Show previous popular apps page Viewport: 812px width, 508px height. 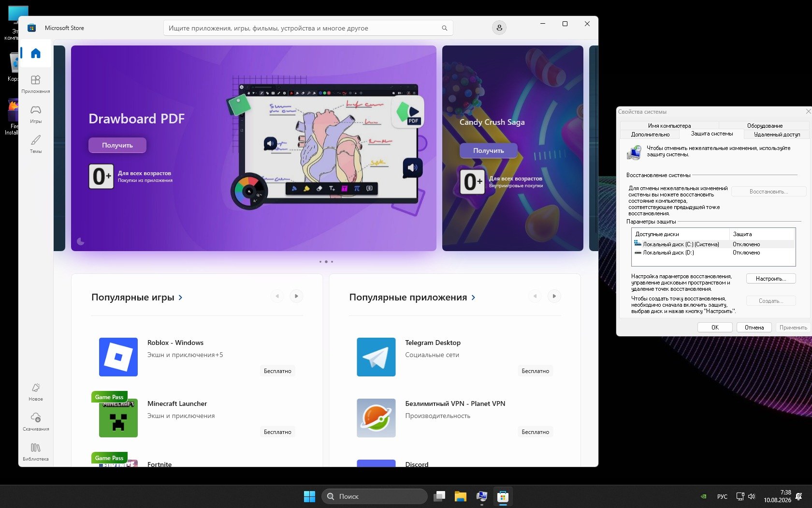click(x=535, y=296)
